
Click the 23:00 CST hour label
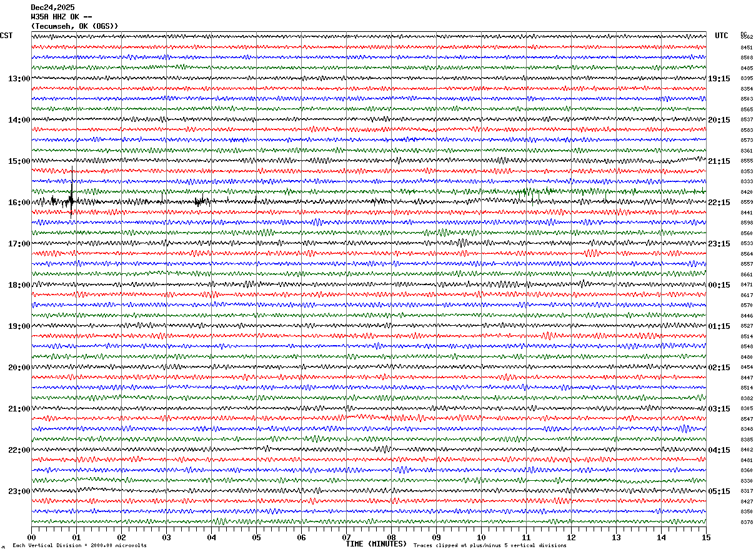(19, 491)
